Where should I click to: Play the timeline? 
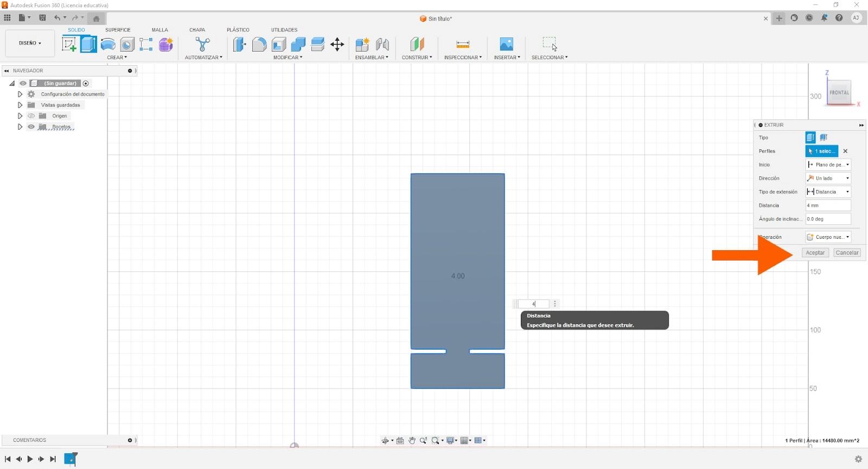[30, 459]
